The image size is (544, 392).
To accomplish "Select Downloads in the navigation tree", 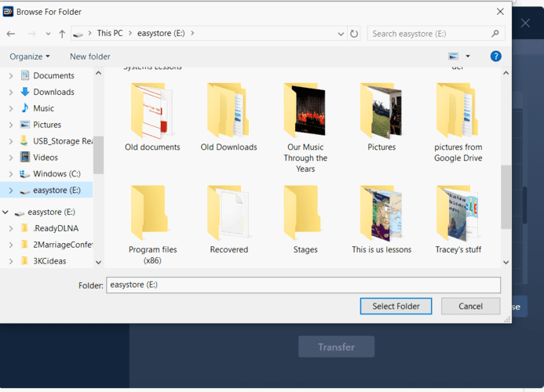I will coord(54,92).
